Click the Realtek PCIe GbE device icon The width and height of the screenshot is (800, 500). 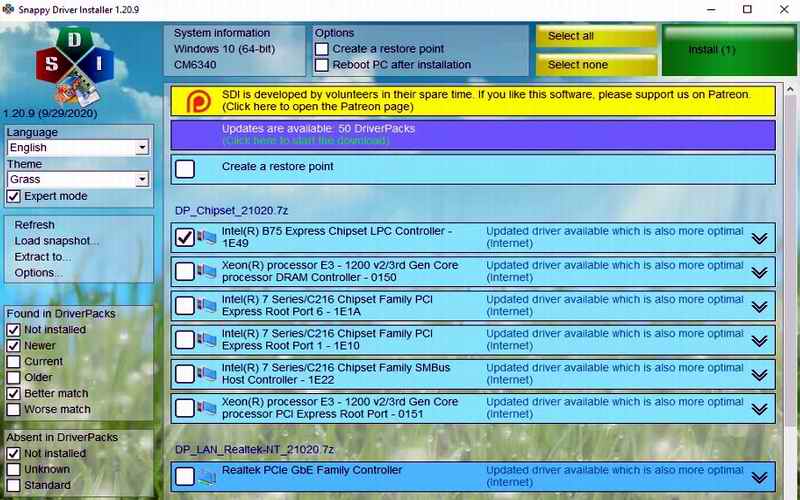coord(208,477)
